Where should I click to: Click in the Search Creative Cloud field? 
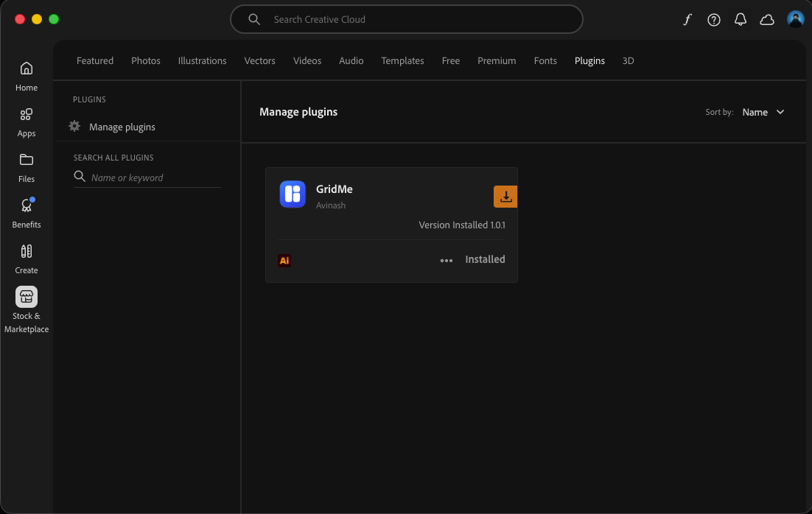(x=407, y=19)
